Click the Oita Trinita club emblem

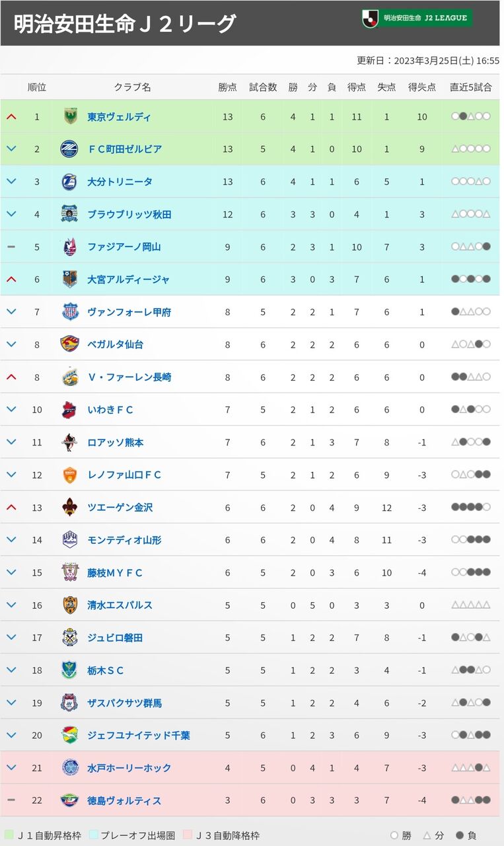[69, 181]
